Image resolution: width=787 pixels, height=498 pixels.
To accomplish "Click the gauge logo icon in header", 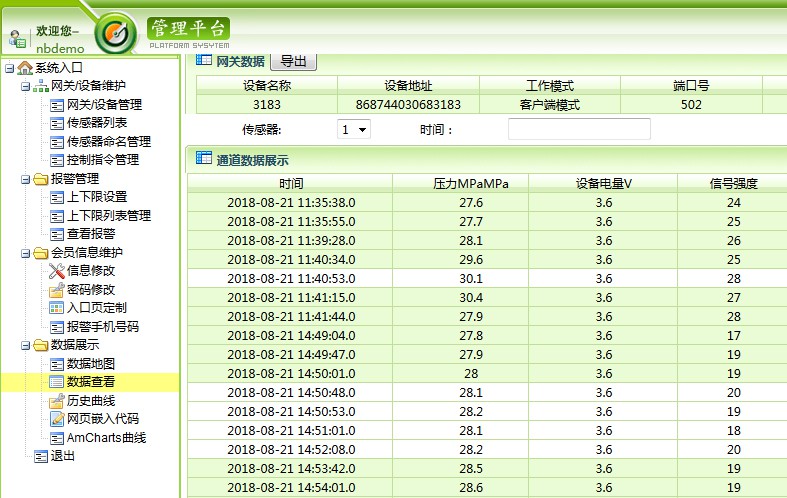I will [x=116, y=34].
